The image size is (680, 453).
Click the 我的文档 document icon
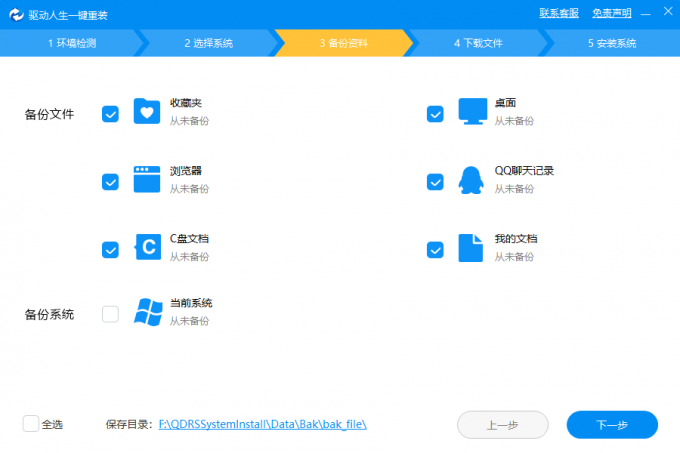coord(471,247)
